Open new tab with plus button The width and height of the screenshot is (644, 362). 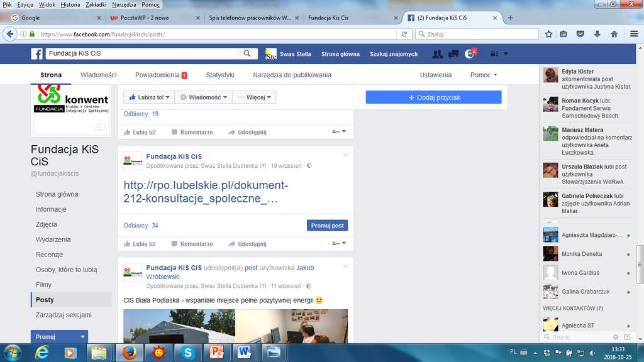[511, 18]
